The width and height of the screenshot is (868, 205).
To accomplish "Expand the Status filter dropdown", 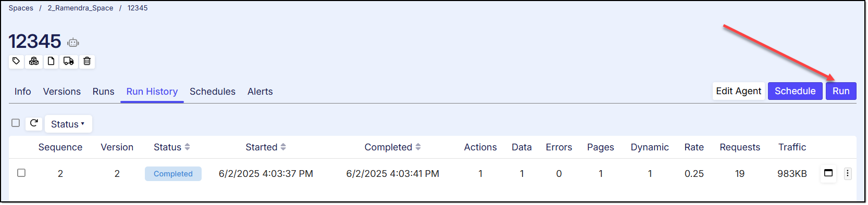I will [x=68, y=124].
